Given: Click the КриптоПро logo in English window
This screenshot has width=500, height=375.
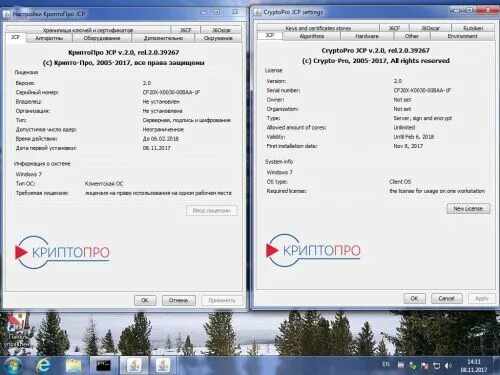Looking at the screenshot, I should click(x=313, y=250).
